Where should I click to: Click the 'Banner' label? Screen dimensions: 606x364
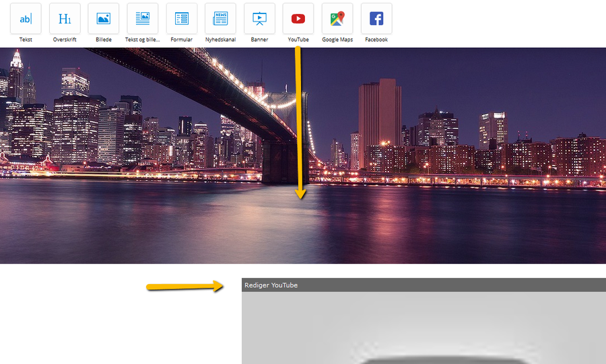click(259, 40)
